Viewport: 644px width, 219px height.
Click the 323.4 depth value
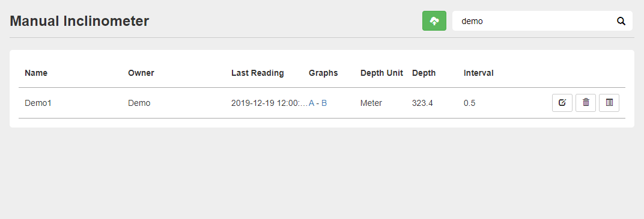[422, 103]
